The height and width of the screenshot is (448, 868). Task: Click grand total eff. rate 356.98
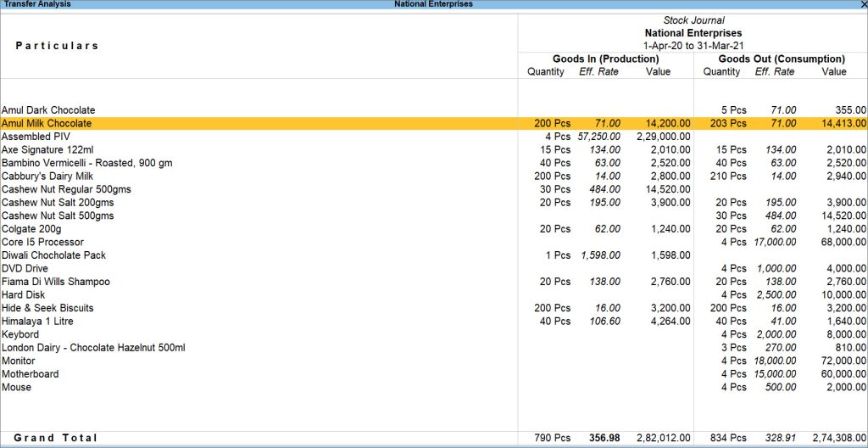(x=604, y=438)
